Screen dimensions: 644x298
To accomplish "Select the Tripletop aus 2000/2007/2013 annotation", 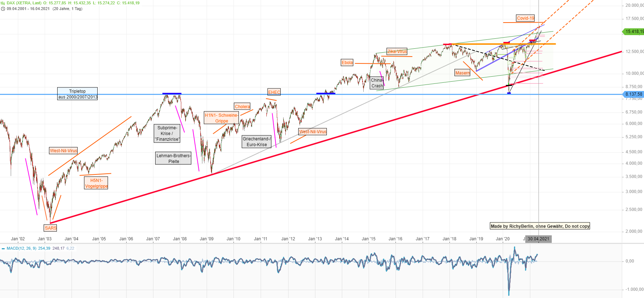I will [x=78, y=94].
